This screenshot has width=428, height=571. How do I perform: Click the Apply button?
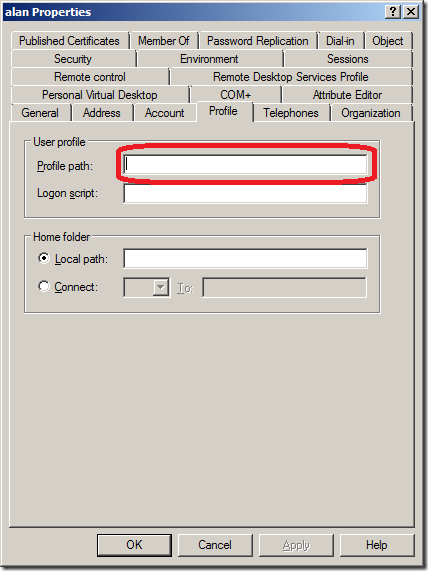coord(296,545)
